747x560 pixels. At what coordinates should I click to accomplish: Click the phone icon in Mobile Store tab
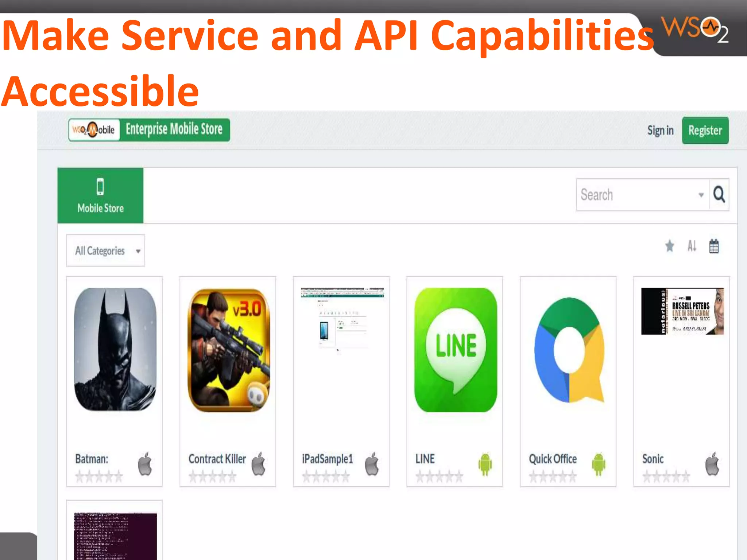pyautogui.click(x=100, y=187)
